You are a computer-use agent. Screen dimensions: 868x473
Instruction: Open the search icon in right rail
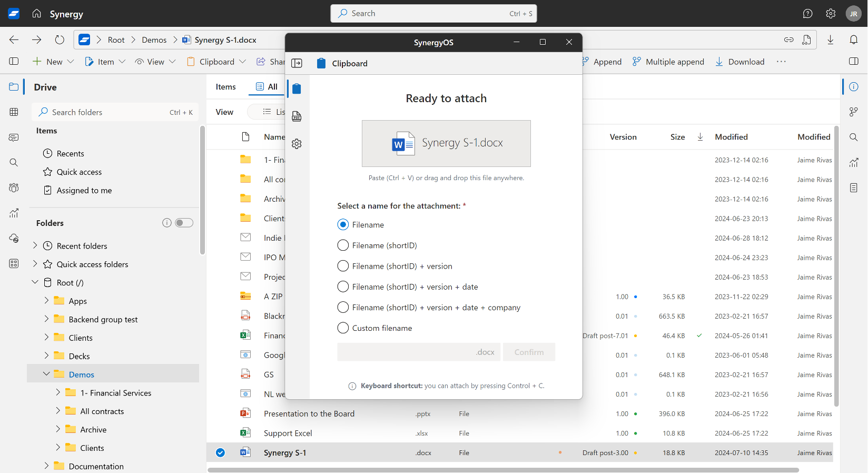[x=854, y=137]
